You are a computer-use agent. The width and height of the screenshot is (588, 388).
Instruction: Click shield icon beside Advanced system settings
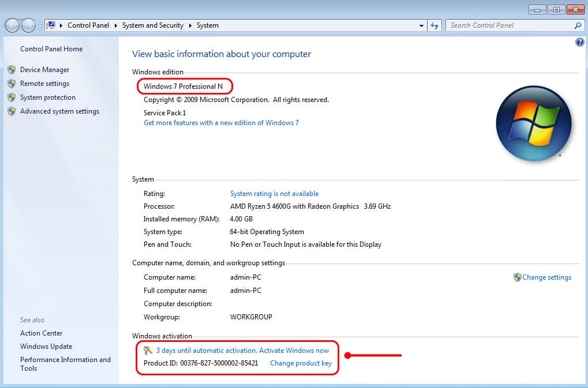tap(12, 111)
